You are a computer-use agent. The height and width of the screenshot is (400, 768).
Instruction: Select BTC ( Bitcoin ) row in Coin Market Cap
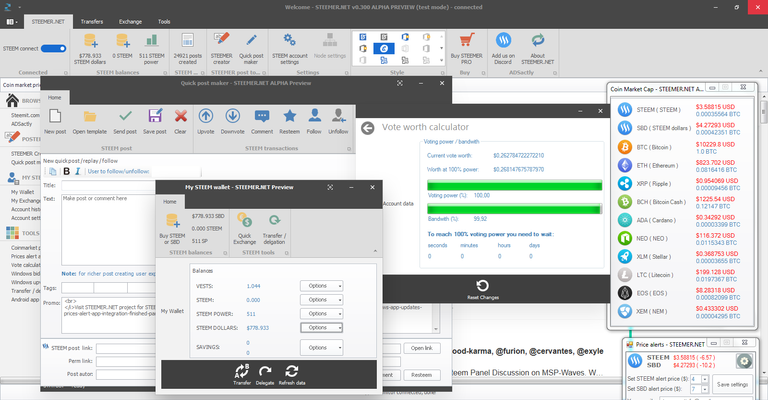click(x=682, y=147)
